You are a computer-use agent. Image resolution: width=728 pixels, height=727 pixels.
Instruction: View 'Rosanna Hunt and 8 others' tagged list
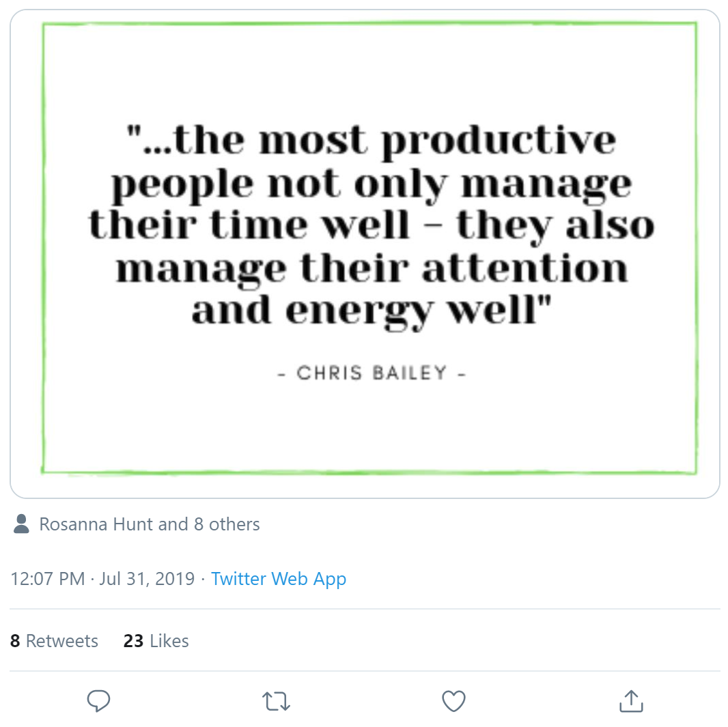coord(150,524)
